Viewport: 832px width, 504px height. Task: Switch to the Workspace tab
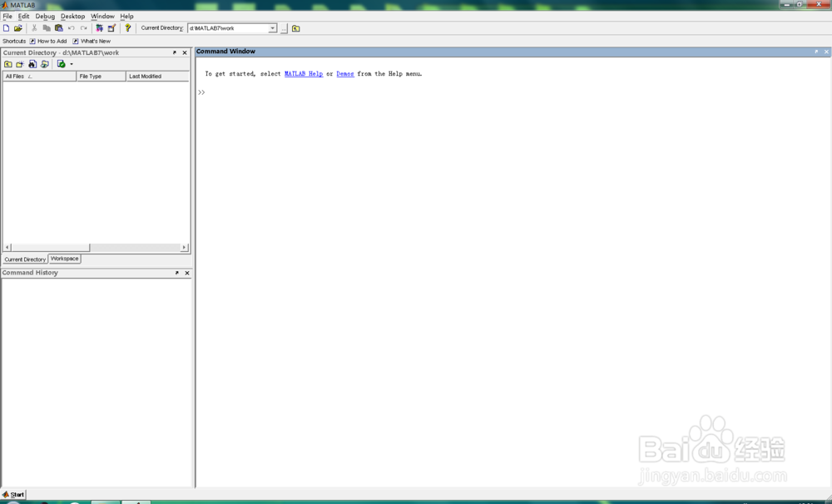pyautogui.click(x=65, y=259)
